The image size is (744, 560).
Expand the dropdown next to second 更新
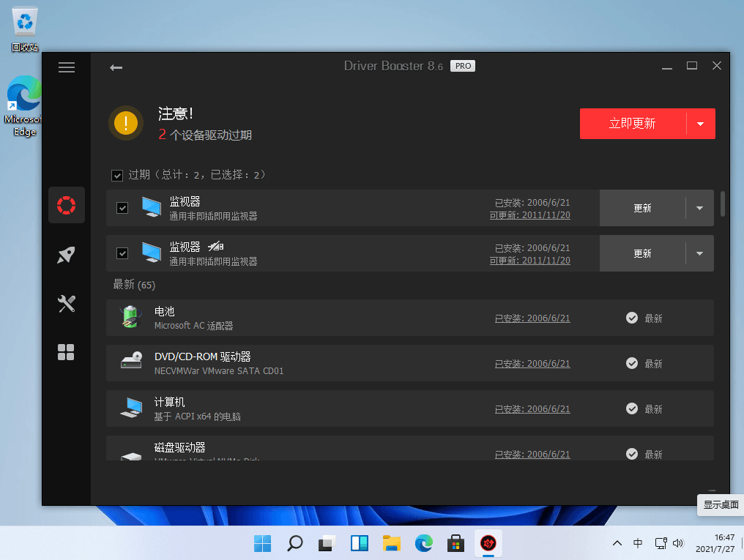(x=700, y=254)
